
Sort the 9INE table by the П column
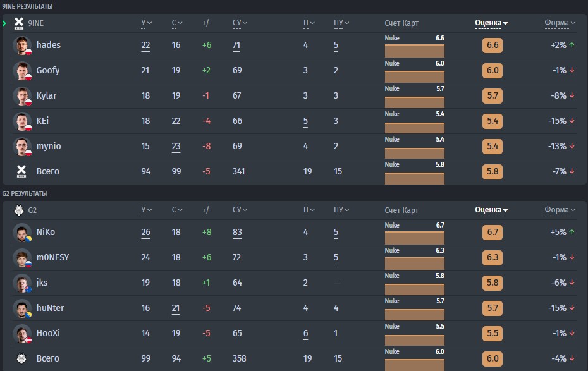pos(309,23)
